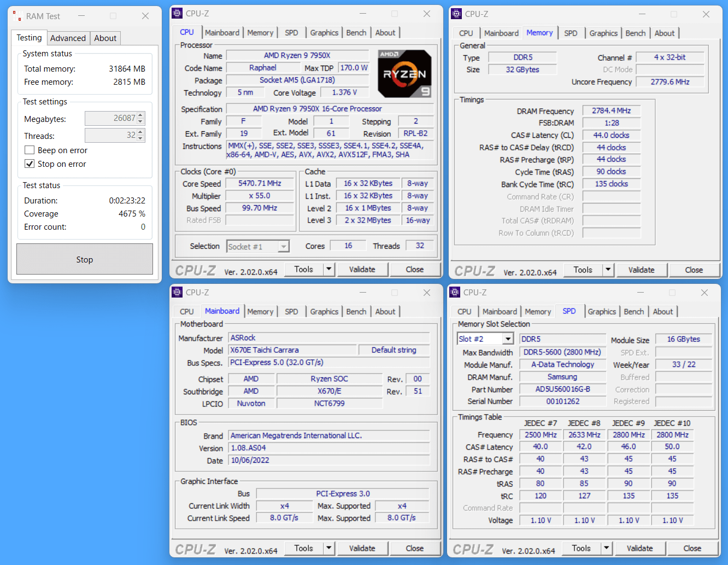Image resolution: width=728 pixels, height=565 pixels.
Task: Click the DRAM Frequency value 2784.4 MHz
Action: coord(612,110)
